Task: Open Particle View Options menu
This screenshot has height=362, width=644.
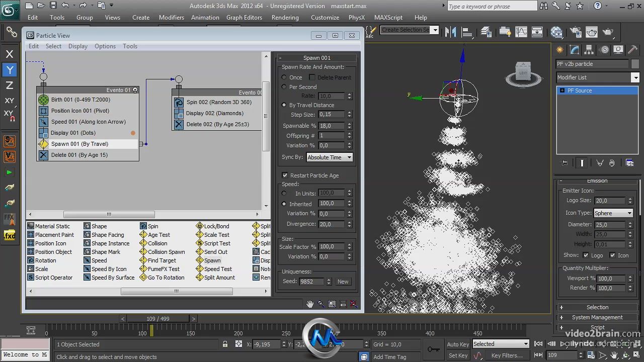Action: pyautogui.click(x=105, y=46)
